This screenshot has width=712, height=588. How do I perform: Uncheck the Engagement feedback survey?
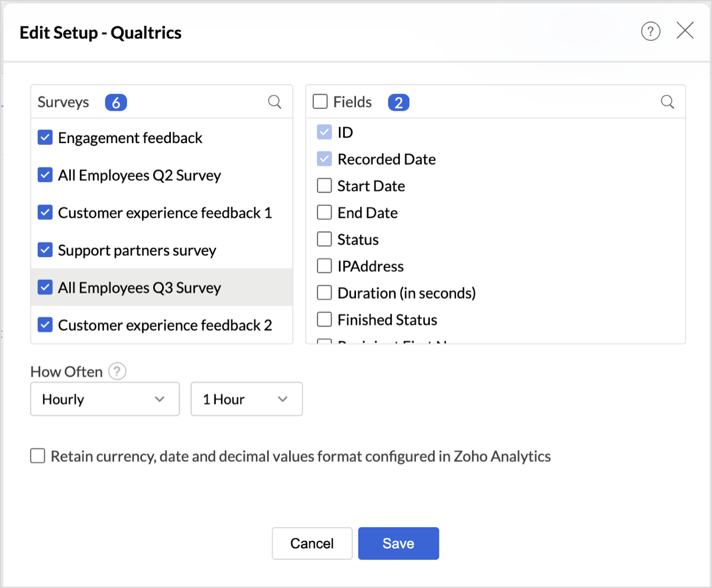click(45, 138)
